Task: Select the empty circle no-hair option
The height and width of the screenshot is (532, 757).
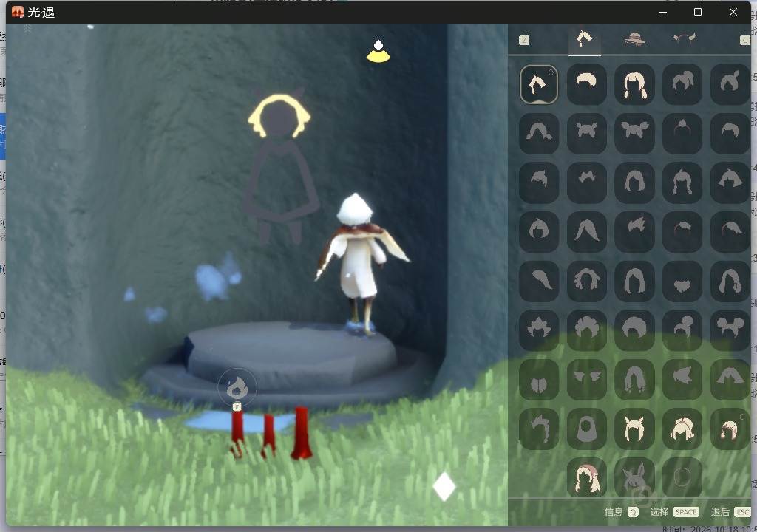Action: pyautogui.click(x=682, y=477)
